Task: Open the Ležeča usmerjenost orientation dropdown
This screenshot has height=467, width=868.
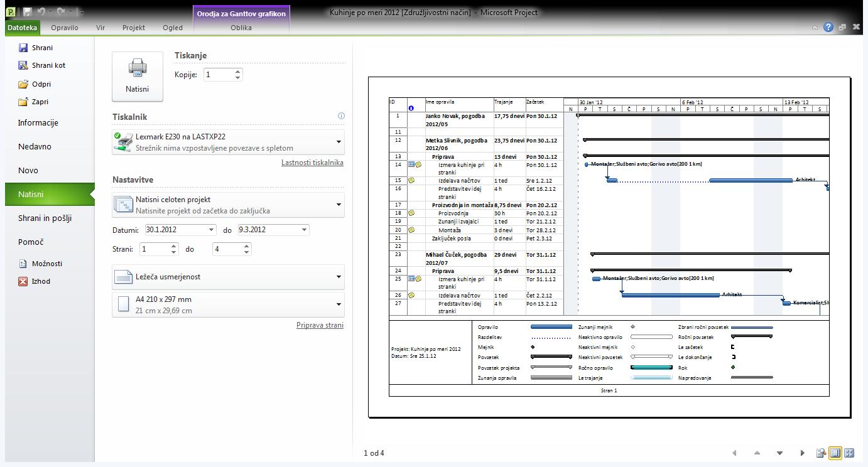Action: tap(228, 277)
